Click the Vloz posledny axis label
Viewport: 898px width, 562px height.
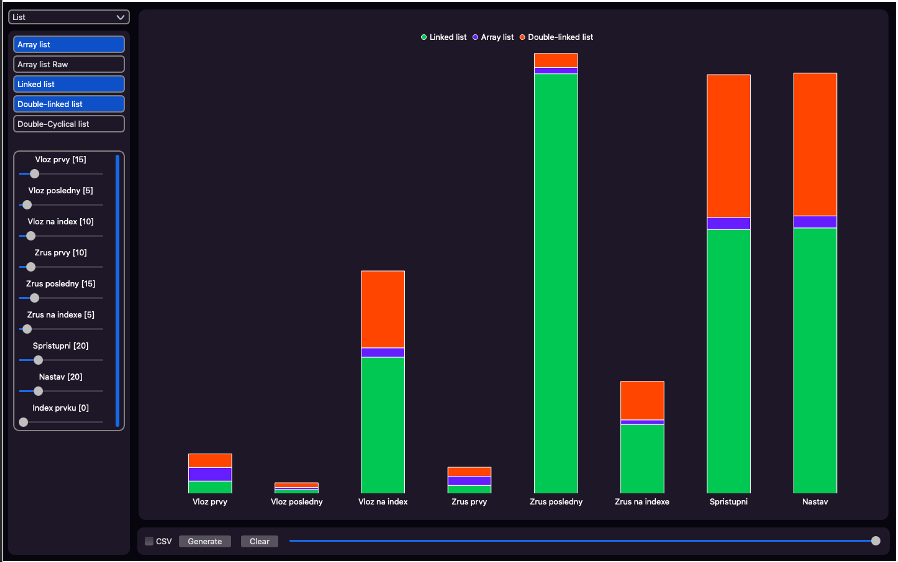click(297, 502)
